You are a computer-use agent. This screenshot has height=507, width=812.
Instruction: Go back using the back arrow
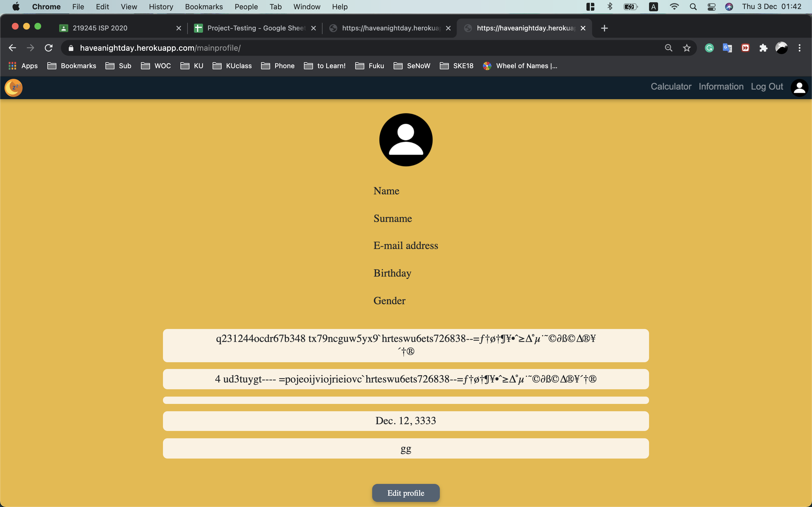point(12,48)
